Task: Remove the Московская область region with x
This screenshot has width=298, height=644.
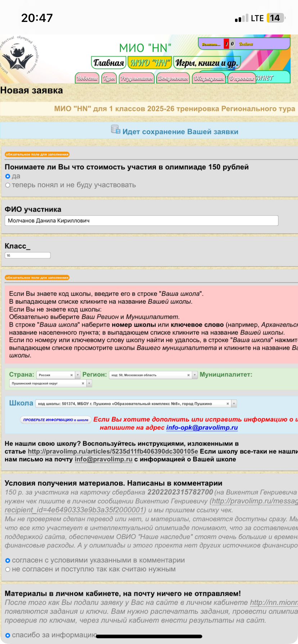Action: 188,375
